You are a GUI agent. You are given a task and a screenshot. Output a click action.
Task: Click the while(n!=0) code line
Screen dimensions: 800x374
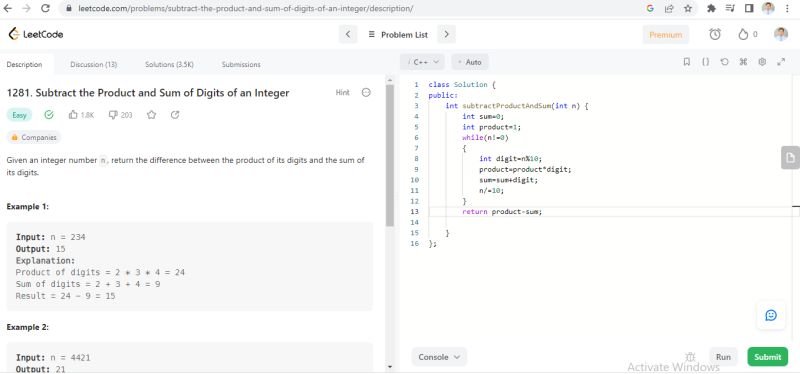(486, 138)
